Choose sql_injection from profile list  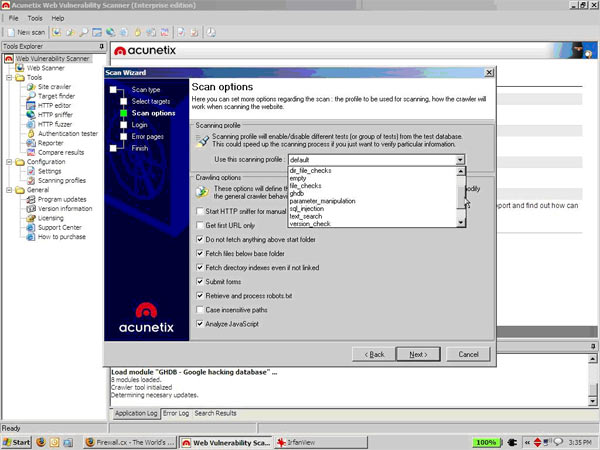307,209
